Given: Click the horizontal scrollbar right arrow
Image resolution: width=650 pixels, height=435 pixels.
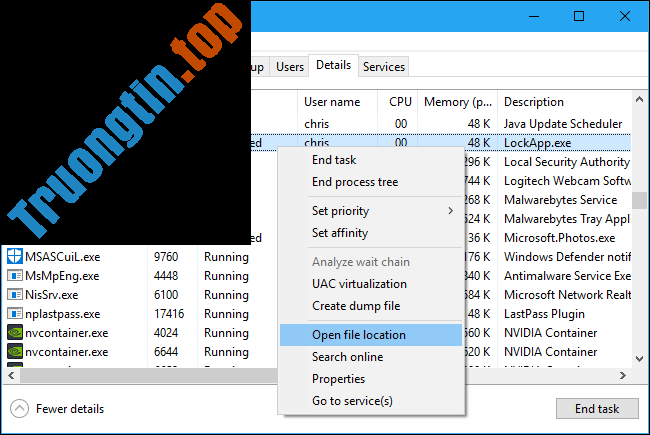Looking at the screenshot, I should (623, 375).
